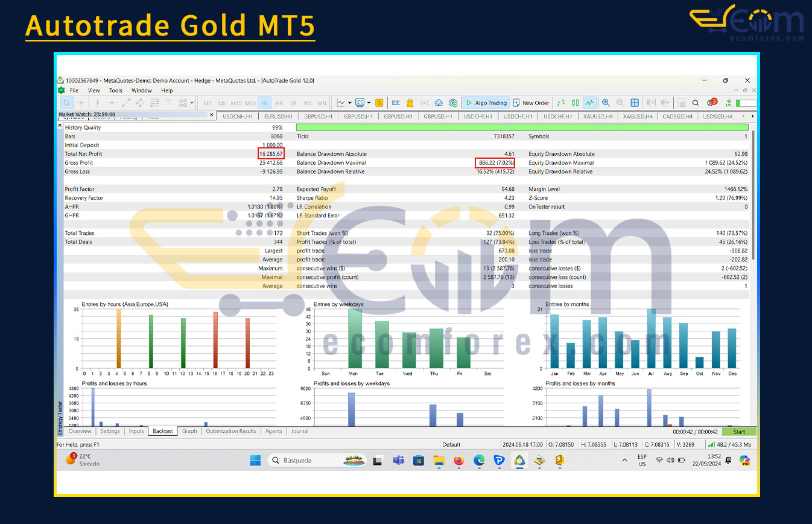Open the MetaEditor IDE

[396, 103]
